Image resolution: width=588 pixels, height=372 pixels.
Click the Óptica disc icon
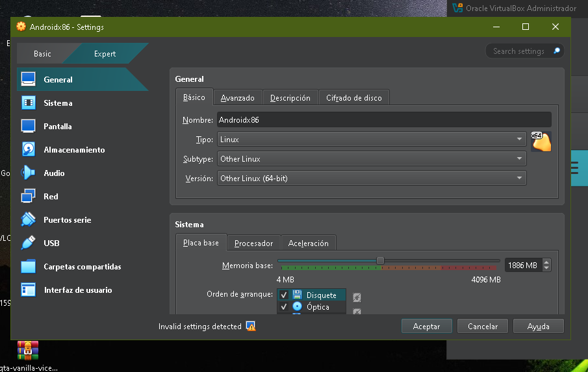pyautogui.click(x=297, y=306)
